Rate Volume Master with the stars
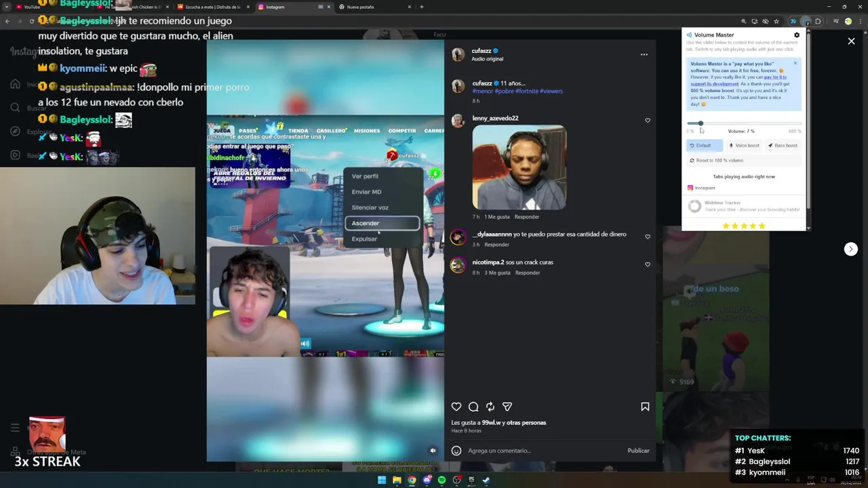 pyautogui.click(x=744, y=226)
